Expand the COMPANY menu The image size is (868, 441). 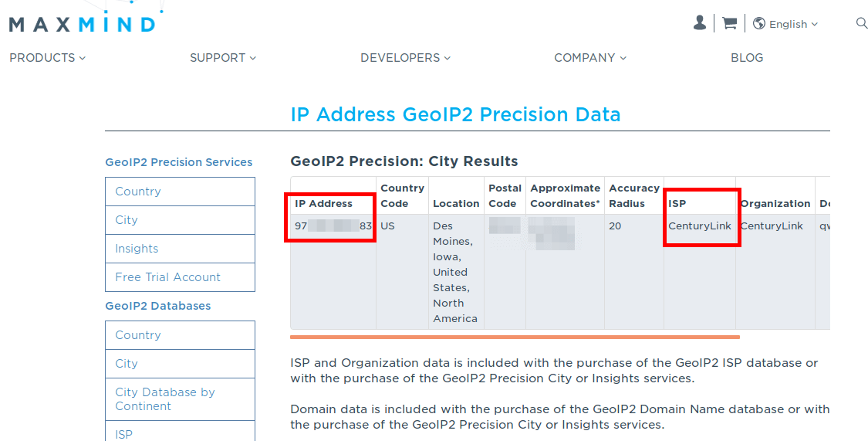(x=590, y=58)
